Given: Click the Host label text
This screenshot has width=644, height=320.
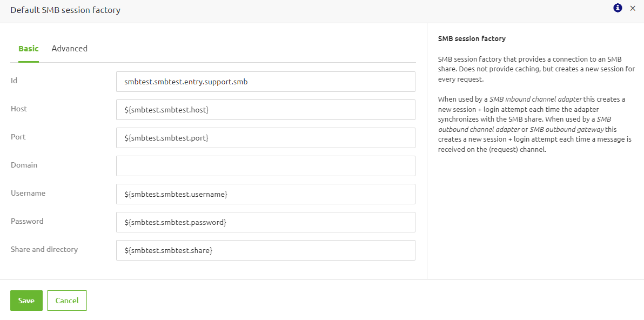Looking at the screenshot, I should coord(18,108).
